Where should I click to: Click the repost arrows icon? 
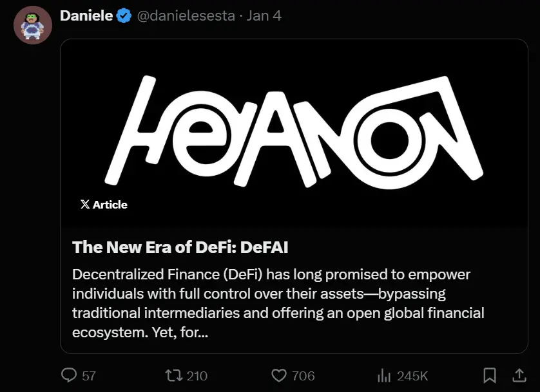tap(174, 375)
